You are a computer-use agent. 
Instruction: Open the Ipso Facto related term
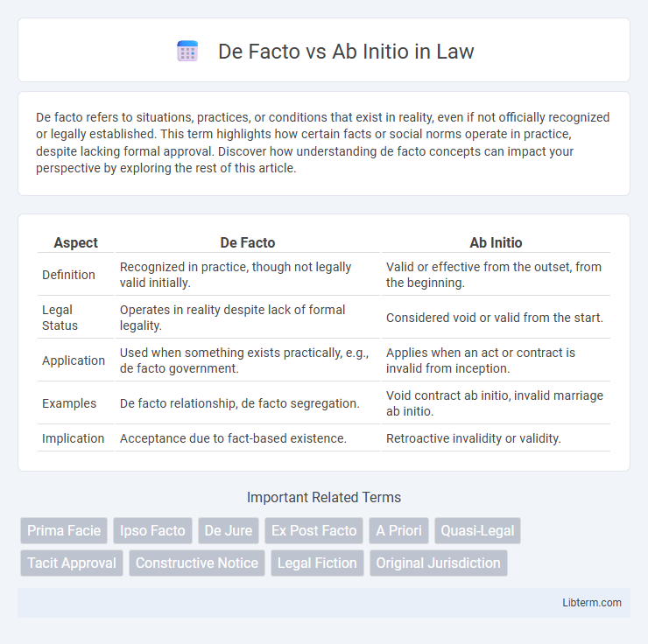[152, 530]
